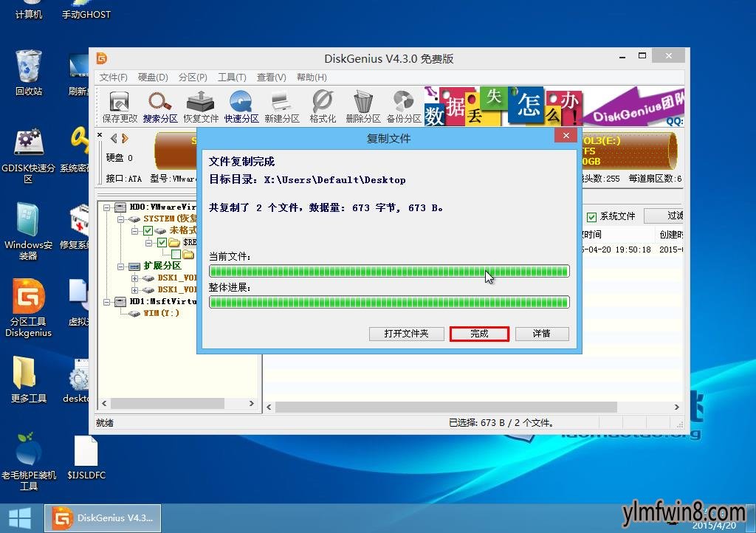Expand the first DSK1_VOL partition node
The height and width of the screenshot is (533, 756).
134,277
